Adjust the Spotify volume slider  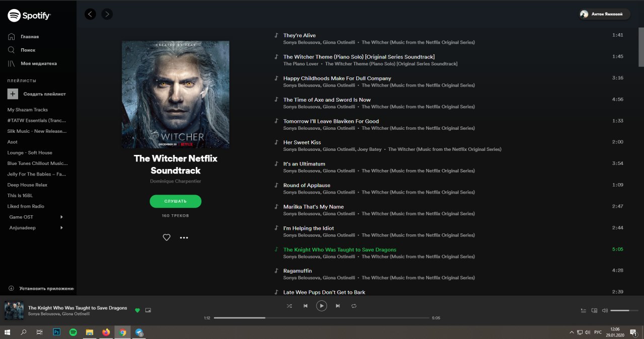tap(623, 310)
